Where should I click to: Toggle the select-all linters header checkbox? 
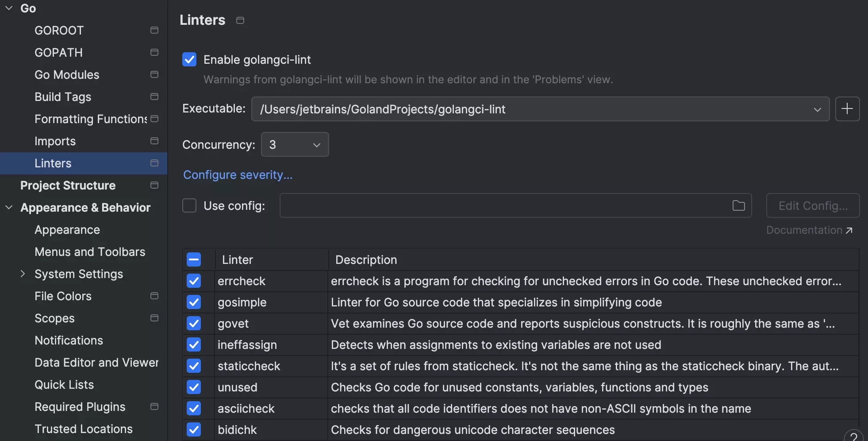tap(194, 259)
